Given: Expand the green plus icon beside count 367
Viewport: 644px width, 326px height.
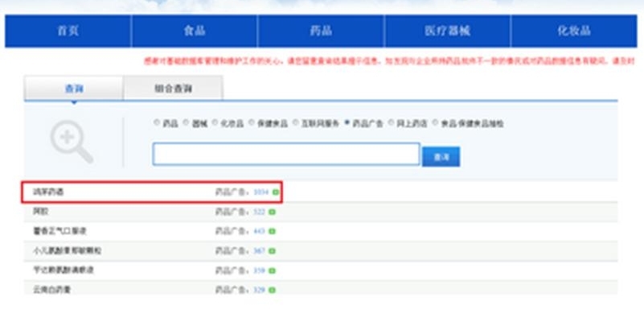Looking at the screenshot, I should pos(272,251).
